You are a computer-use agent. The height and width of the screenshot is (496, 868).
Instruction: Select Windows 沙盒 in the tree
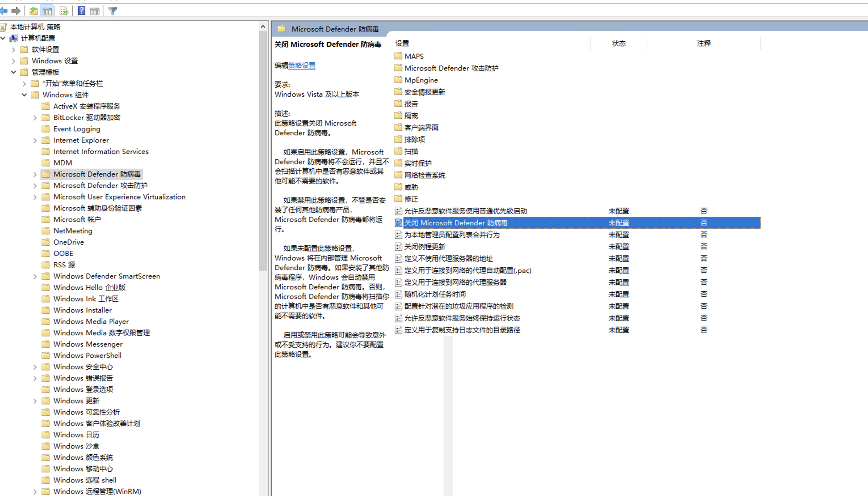click(76, 446)
